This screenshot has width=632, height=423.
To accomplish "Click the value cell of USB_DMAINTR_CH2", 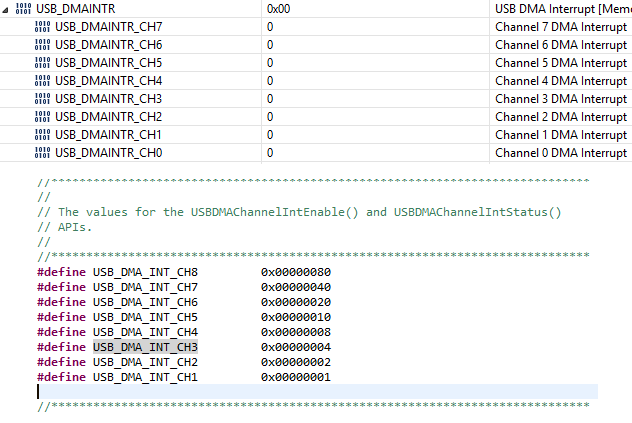I will pos(375,117).
